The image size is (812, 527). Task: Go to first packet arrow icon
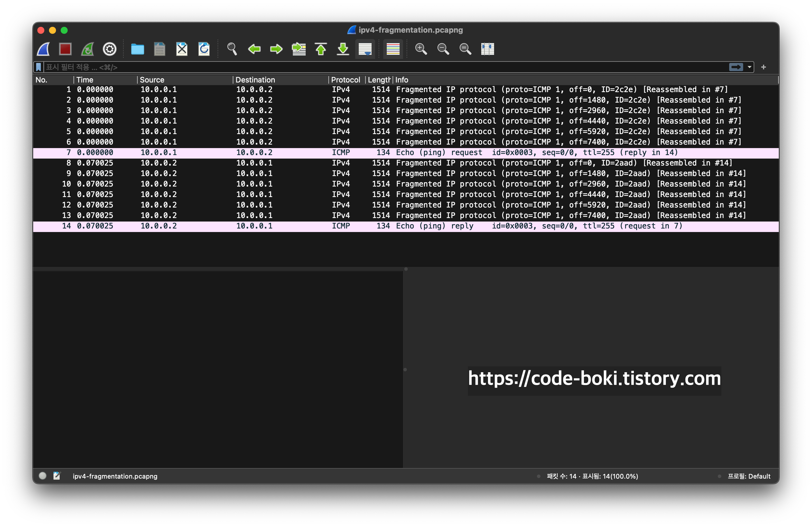321,49
